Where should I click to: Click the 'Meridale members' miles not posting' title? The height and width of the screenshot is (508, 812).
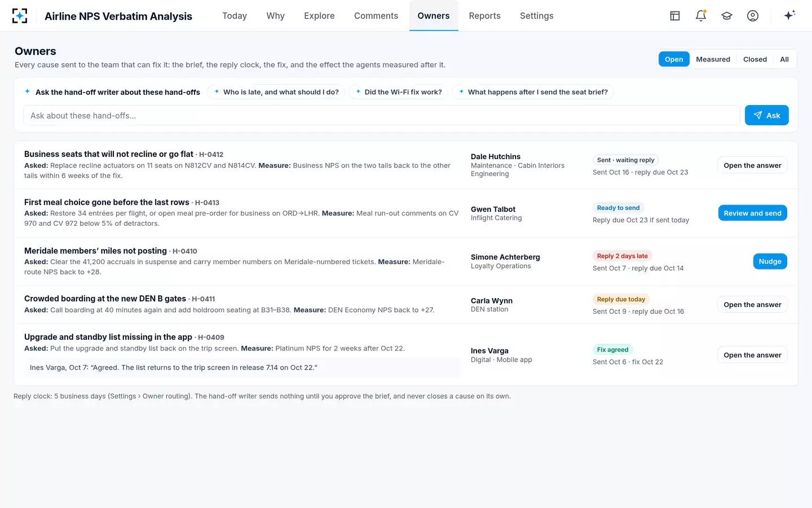(x=95, y=251)
